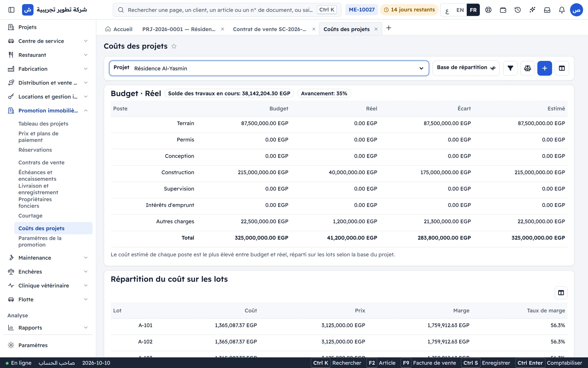Expand the Fabrication menu section
Screen dimensions: 588x368
click(x=48, y=69)
